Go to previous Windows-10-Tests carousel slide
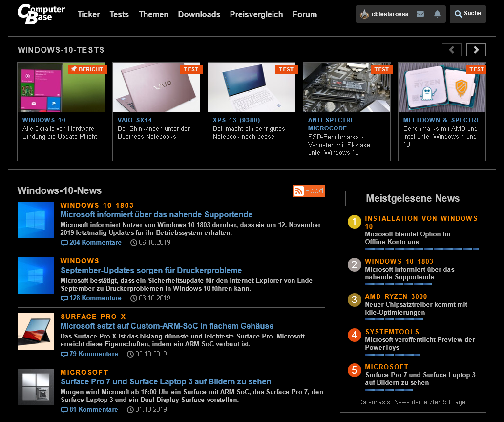This screenshot has width=504, height=422. tap(452, 50)
